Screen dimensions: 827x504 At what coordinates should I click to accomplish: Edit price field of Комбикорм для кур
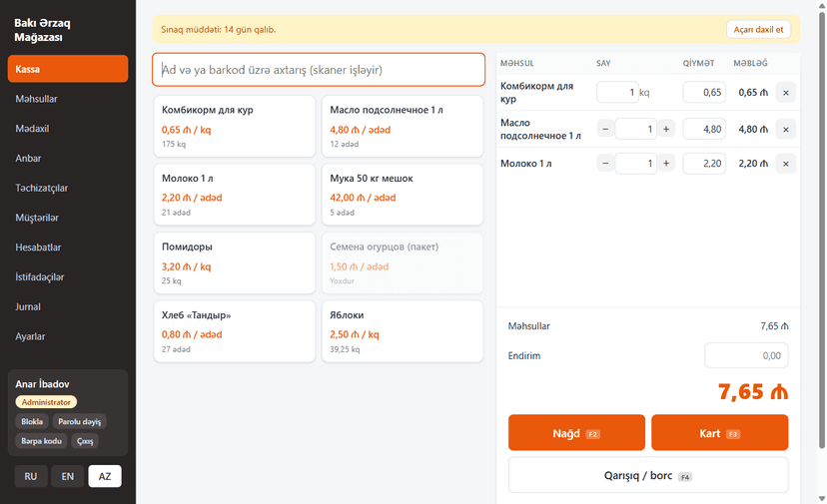704,92
